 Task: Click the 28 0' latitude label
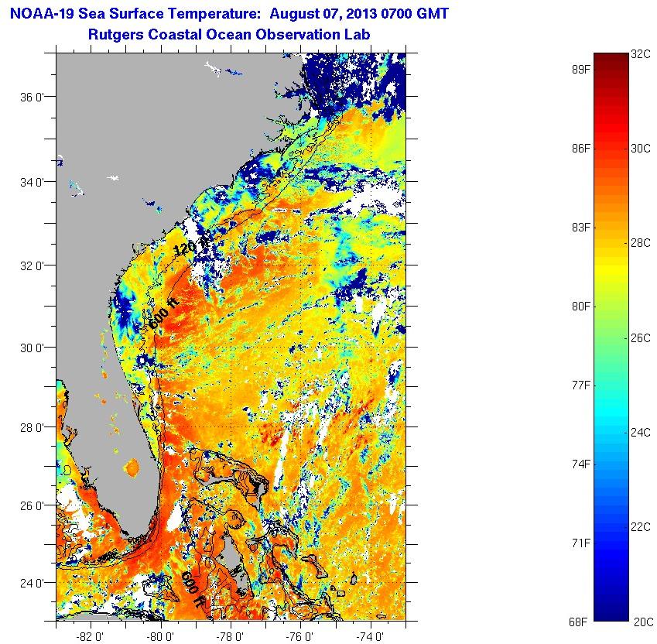coord(32,428)
